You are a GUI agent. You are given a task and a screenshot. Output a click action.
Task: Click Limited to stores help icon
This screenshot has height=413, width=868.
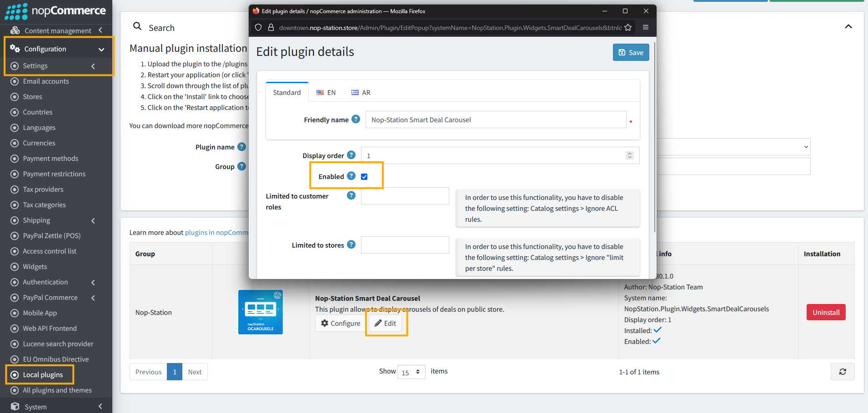click(x=351, y=244)
